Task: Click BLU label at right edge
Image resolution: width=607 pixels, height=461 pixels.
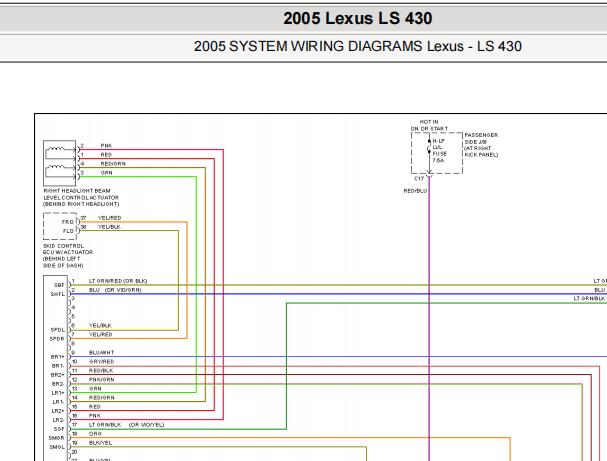Action: pos(599,290)
